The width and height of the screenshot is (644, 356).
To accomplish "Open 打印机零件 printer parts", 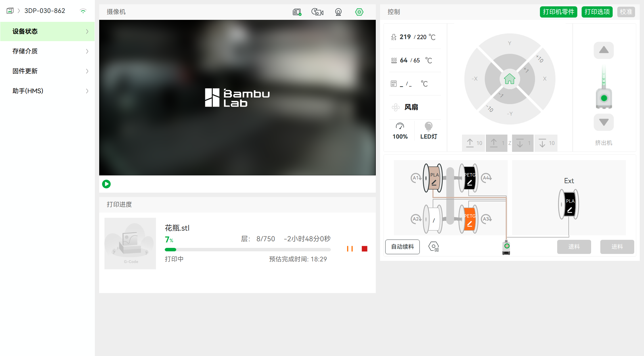I will pos(559,12).
